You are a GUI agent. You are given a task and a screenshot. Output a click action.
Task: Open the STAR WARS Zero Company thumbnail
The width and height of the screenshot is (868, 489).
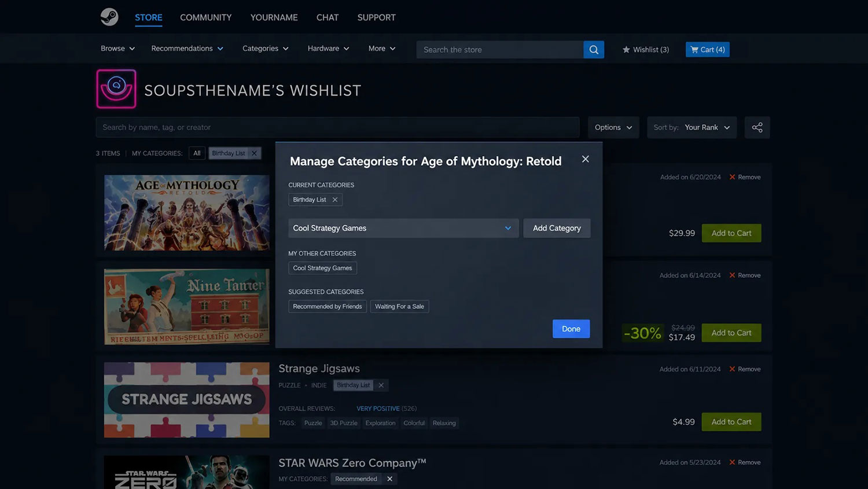tap(186, 472)
